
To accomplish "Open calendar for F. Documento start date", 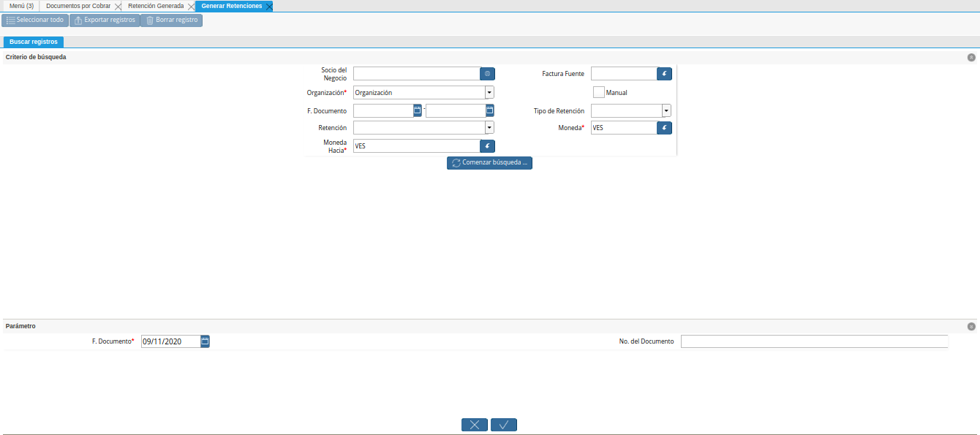I will (418, 110).
